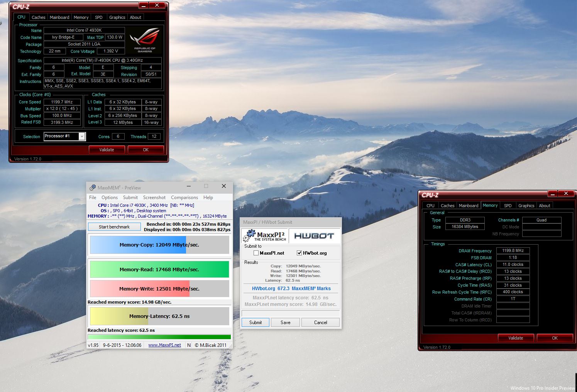Click the Memory-Latency result bar
Viewport: 577px width, 392px height.
coord(159,316)
